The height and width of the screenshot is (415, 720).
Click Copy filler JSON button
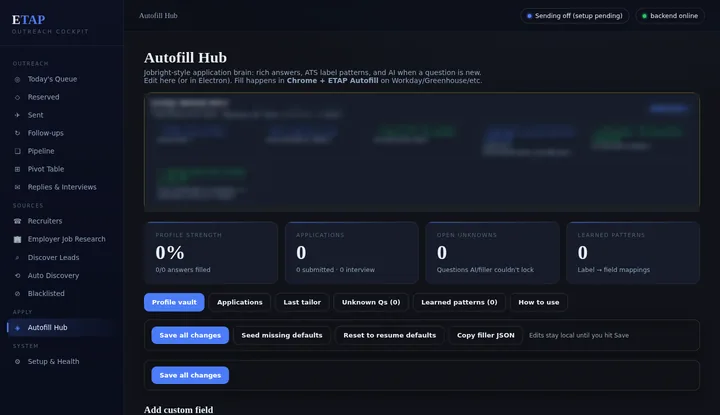(485, 335)
